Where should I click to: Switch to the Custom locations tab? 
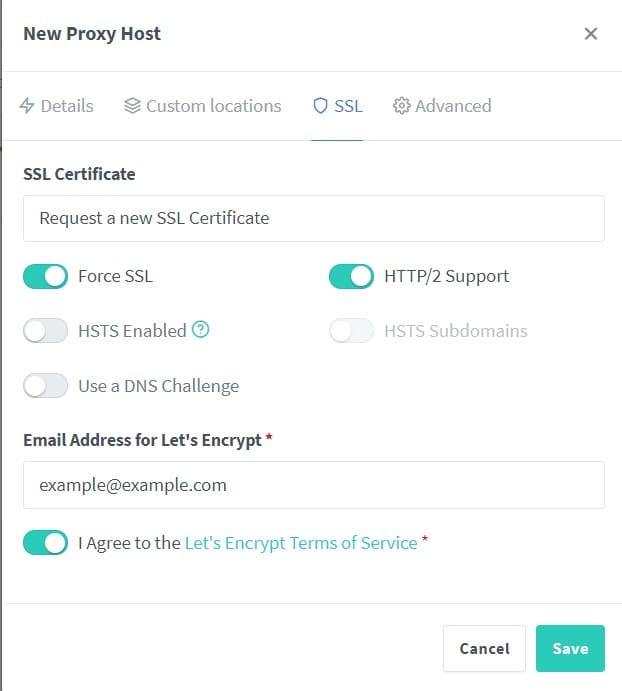click(203, 106)
